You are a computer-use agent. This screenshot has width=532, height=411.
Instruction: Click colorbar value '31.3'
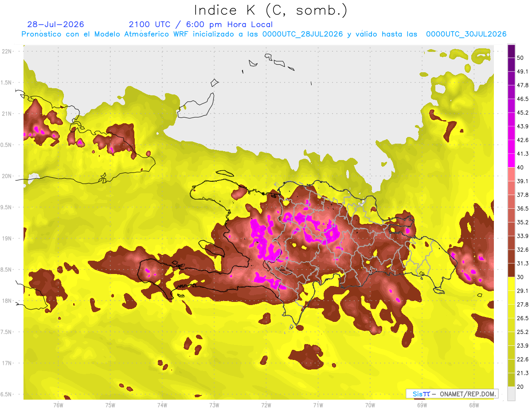tap(523, 263)
